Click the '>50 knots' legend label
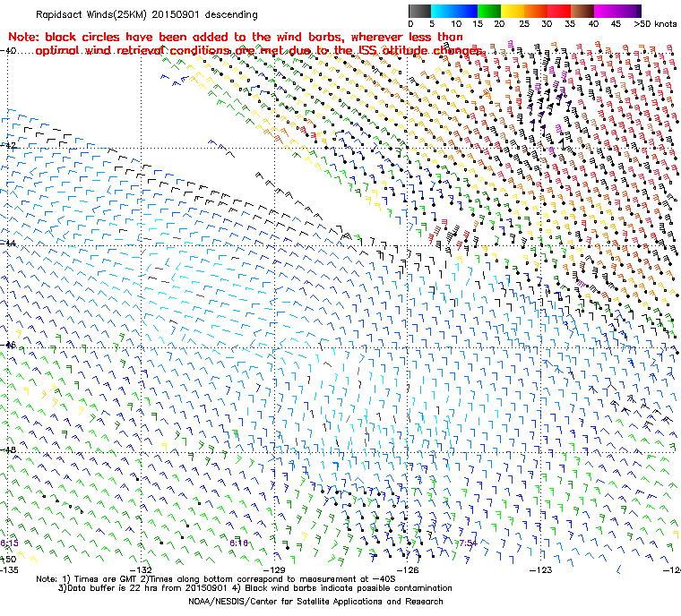Viewport: 681px width, 616px height. (655, 24)
